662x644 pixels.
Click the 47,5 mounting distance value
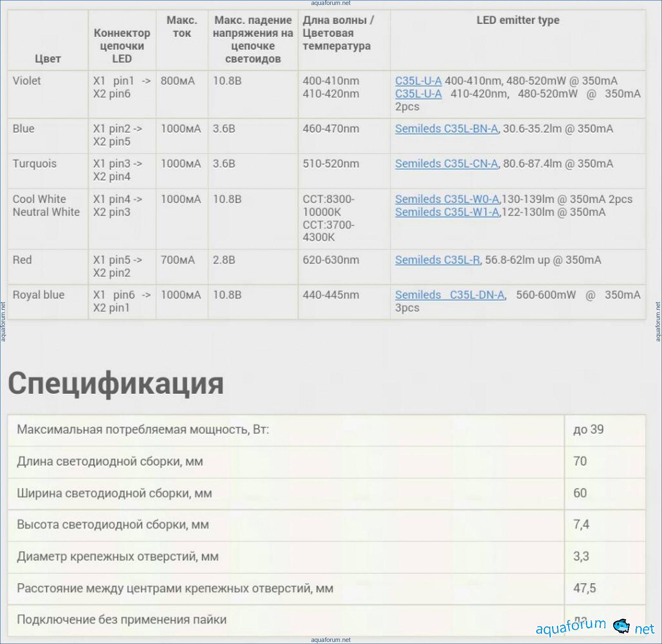(x=584, y=588)
